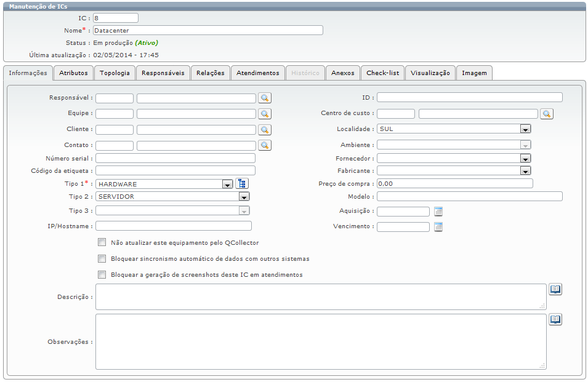
Task: Open the Centro de custo search icon
Action: [547, 114]
